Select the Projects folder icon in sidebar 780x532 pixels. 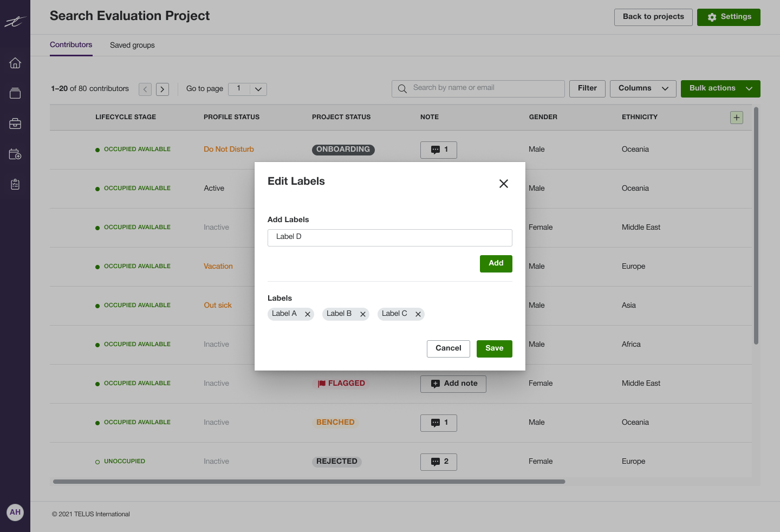15,93
